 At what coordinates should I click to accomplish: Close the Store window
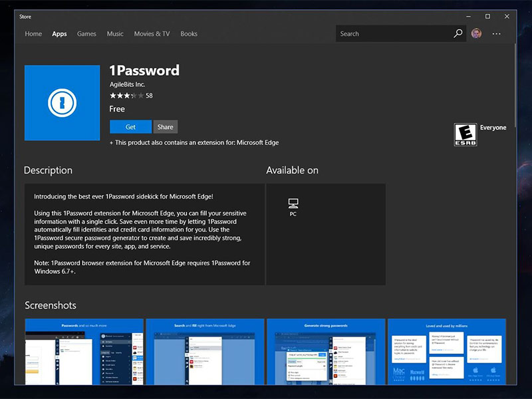click(x=507, y=16)
